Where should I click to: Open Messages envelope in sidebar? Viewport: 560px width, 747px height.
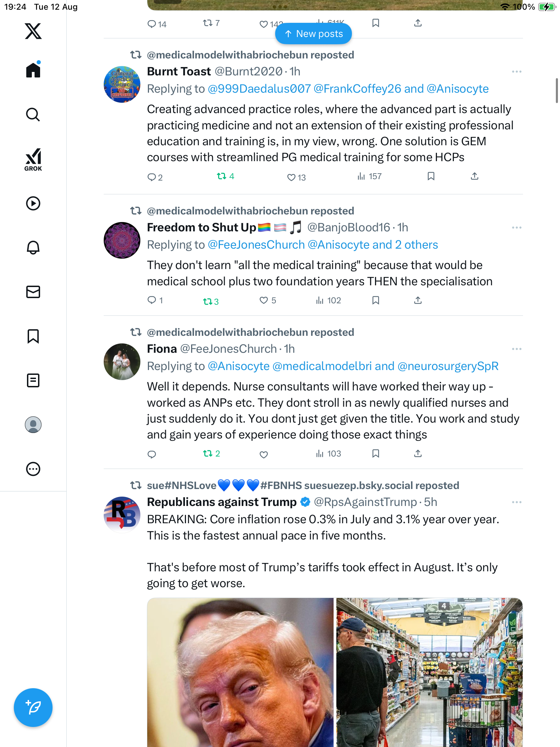[33, 292]
